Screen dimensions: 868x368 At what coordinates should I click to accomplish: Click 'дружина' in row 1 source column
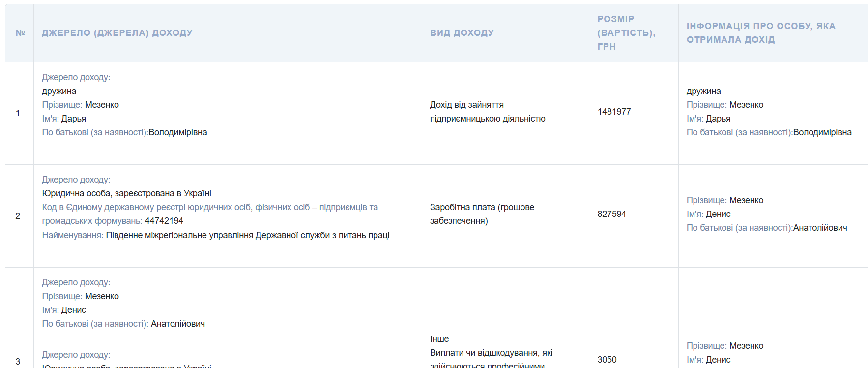[59, 91]
